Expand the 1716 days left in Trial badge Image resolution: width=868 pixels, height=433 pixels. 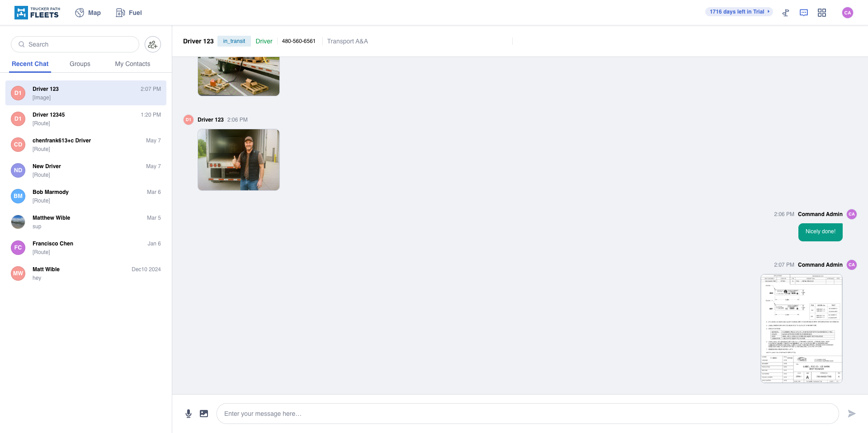click(x=739, y=12)
